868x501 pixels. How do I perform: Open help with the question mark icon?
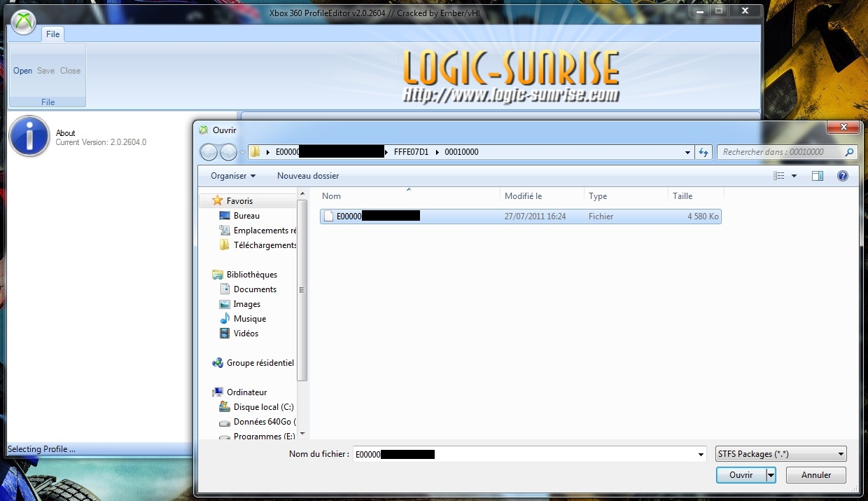[x=843, y=176]
